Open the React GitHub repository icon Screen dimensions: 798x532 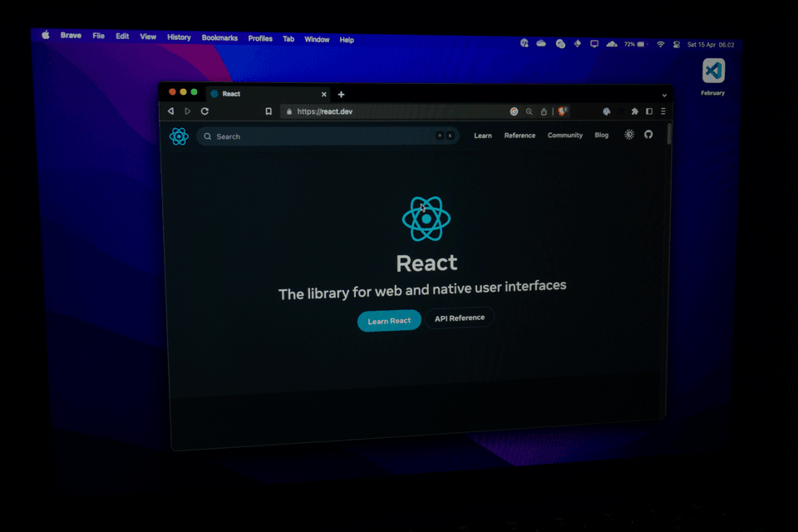(x=649, y=135)
